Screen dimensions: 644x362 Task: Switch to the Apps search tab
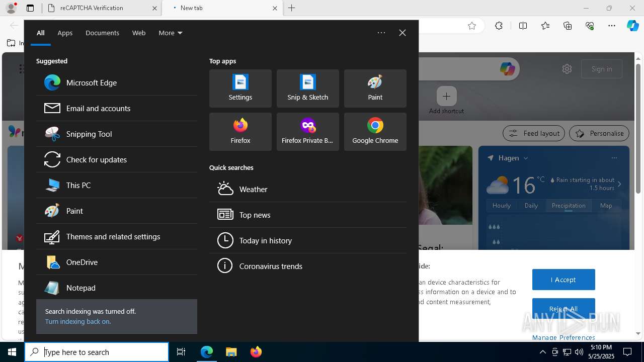click(x=65, y=33)
